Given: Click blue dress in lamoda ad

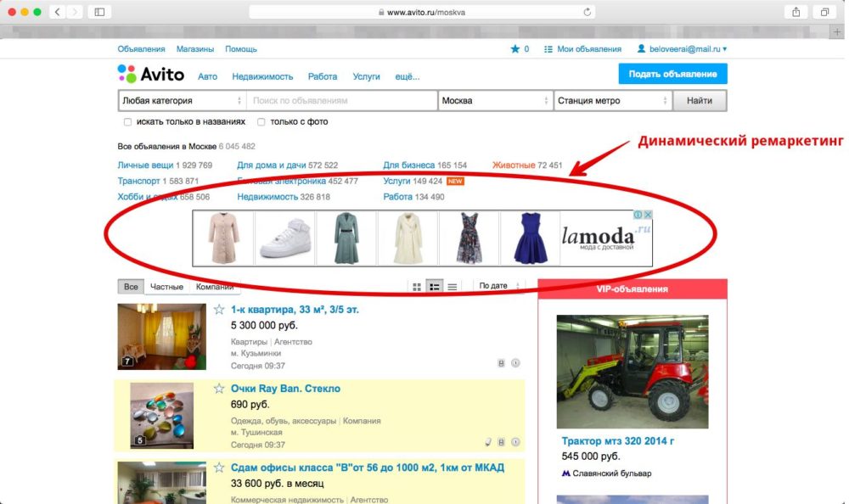Looking at the screenshot, I should pyautogui.click(x=530, y=238).
